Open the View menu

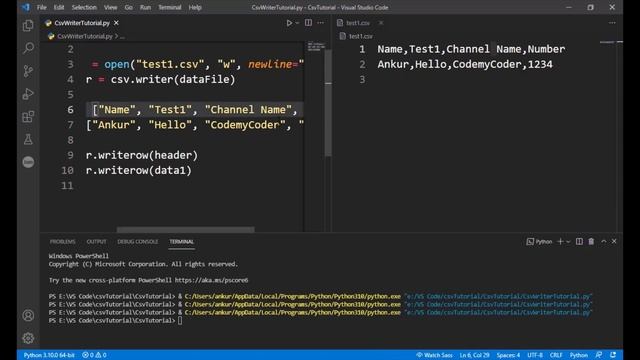pos(110,7)
